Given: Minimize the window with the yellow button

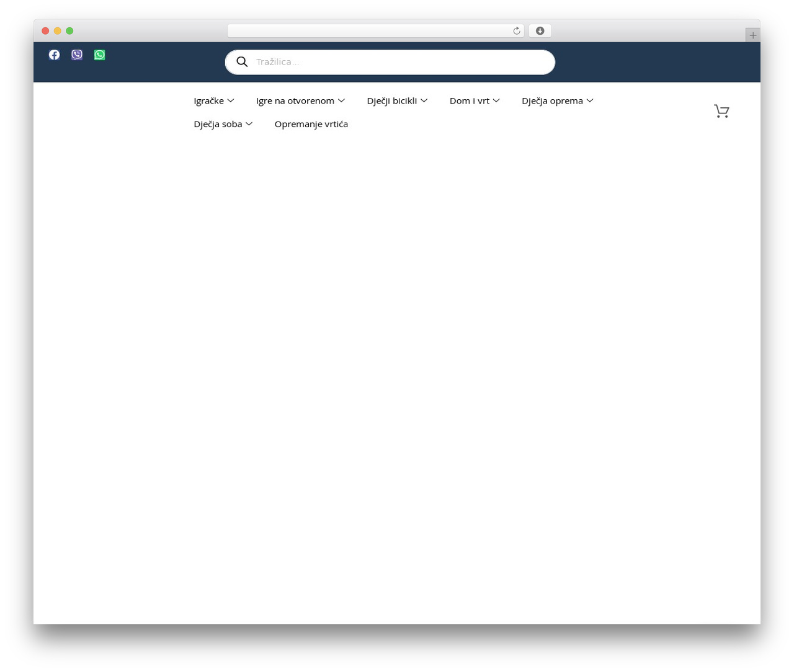Looking at the screenshot, I should tap(58, 31).
